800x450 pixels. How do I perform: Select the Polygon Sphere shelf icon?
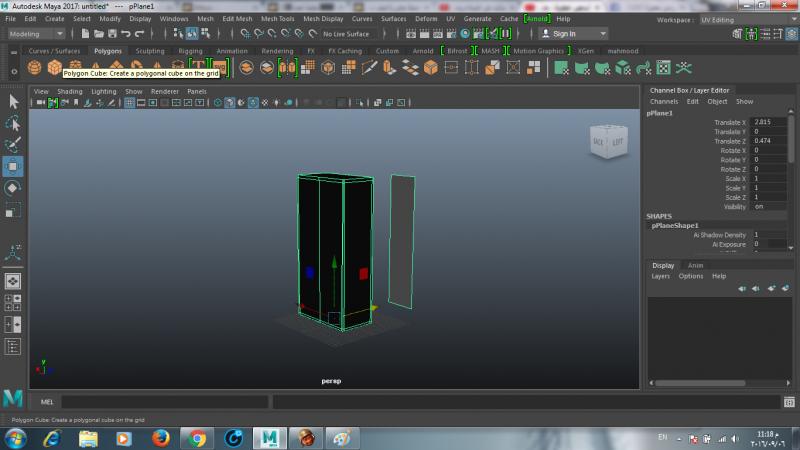coord(33,68)
